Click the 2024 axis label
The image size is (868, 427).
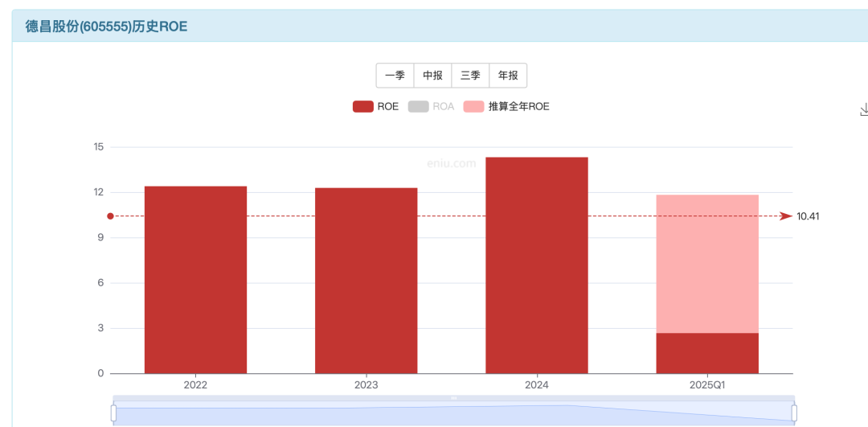click(536, 384)
